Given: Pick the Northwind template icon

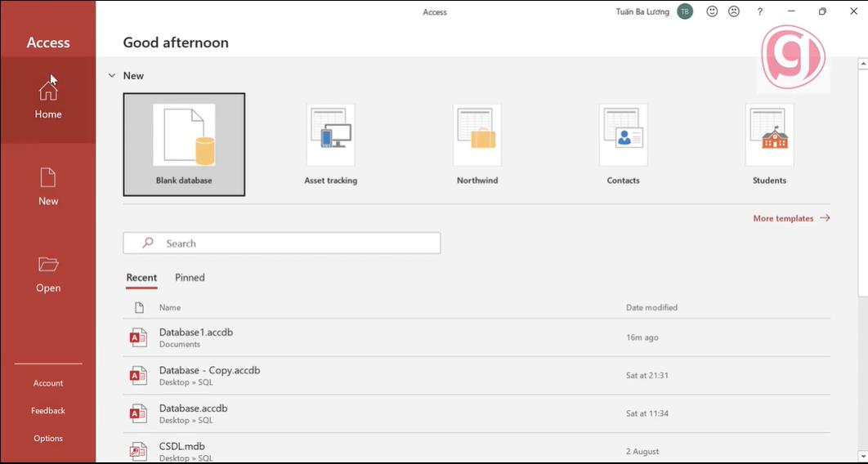Looking at the screenshot, I should pyautogui.click(x=477, y=135).
